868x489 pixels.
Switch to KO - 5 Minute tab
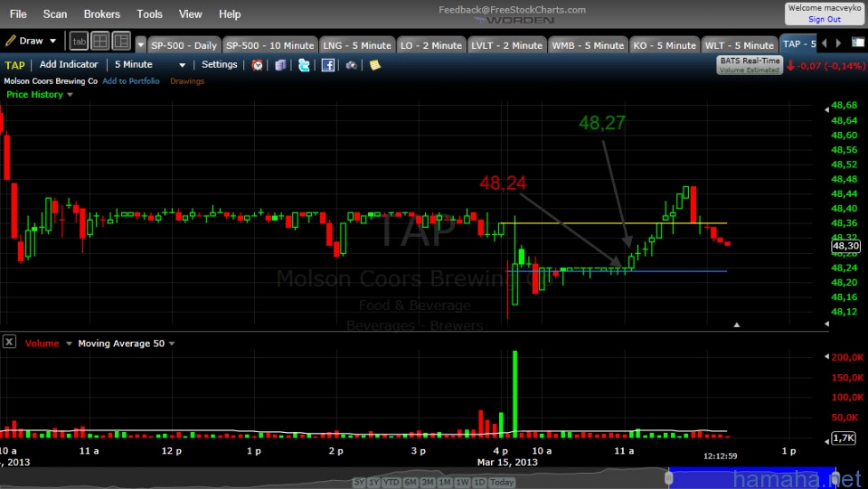point(665,45)
